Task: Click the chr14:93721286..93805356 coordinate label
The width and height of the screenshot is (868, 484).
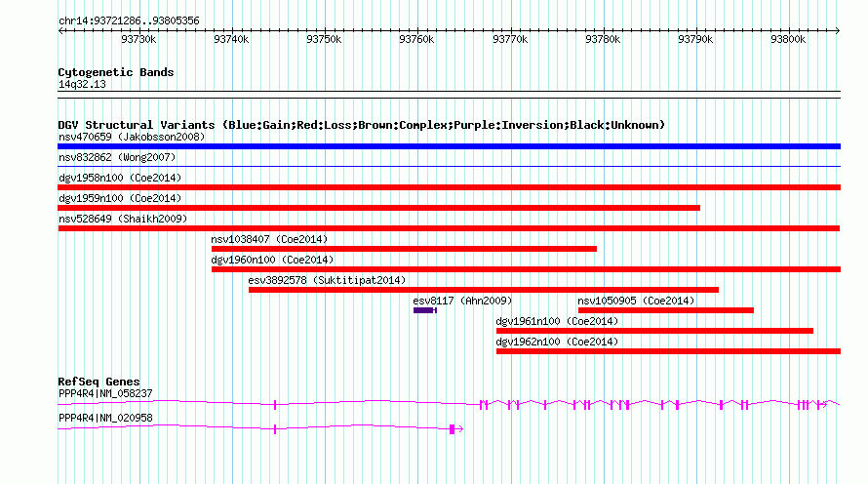Action: [129, 20]
